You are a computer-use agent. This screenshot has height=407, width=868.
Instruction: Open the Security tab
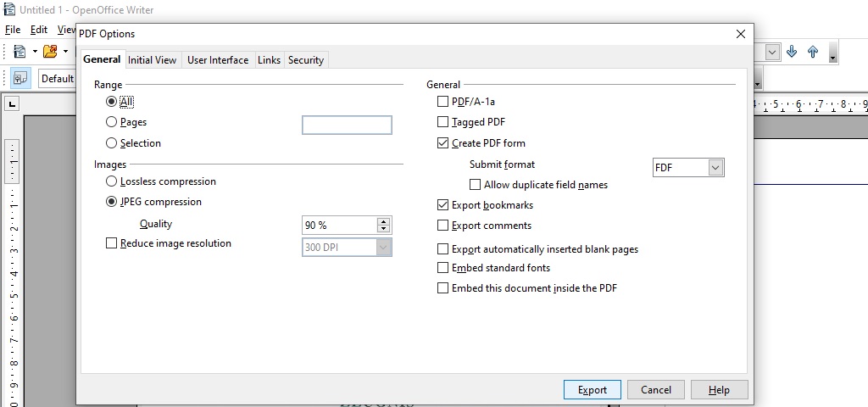coord(305,60)
